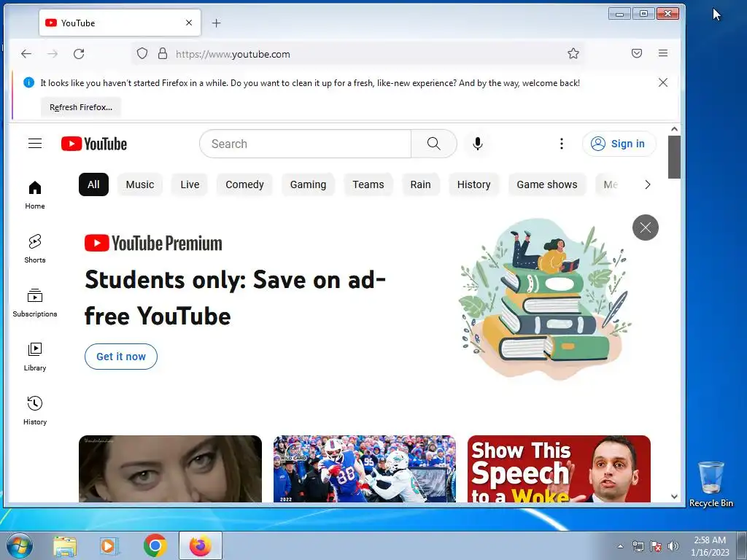Open Subscriptions in sidebar
This screenshot has width=747, height=560.
click(35, 303)
